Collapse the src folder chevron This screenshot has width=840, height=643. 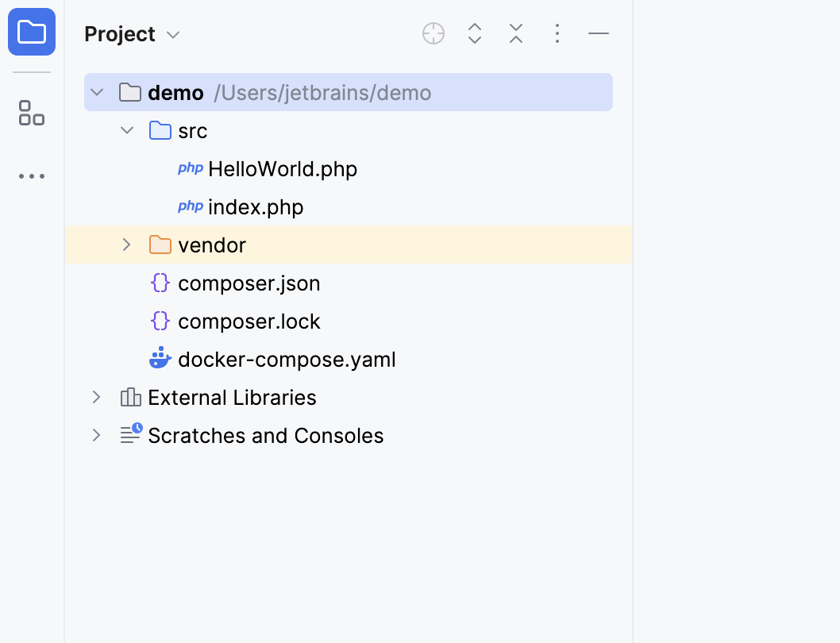click(127, 130)
